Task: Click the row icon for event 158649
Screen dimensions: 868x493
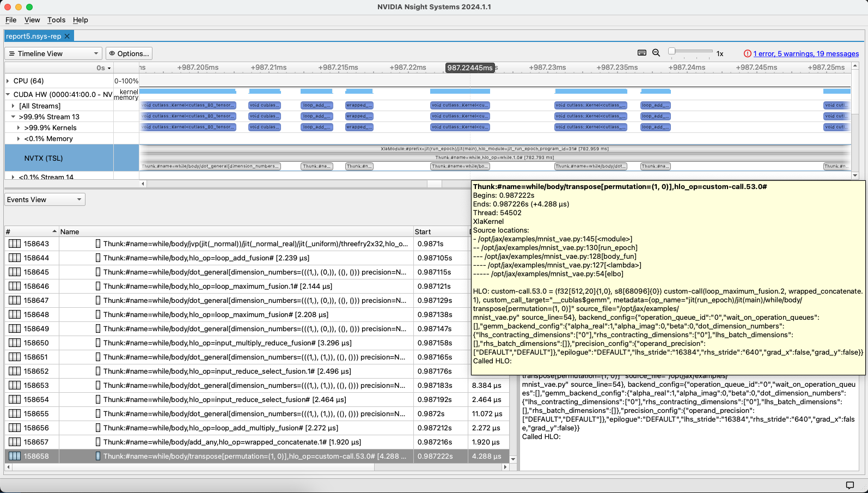Action: click(x=15, y=328)
